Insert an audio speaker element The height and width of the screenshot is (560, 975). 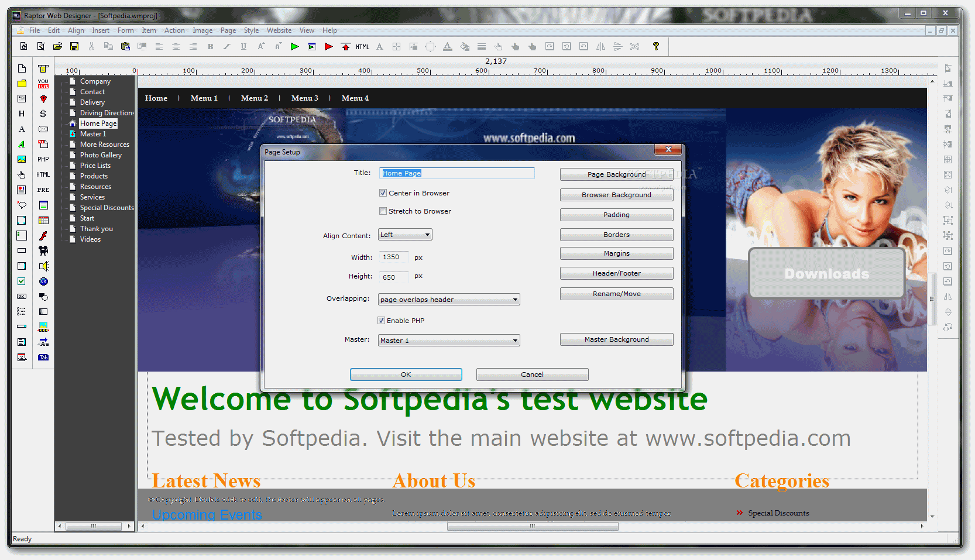[x=43, y=266]
